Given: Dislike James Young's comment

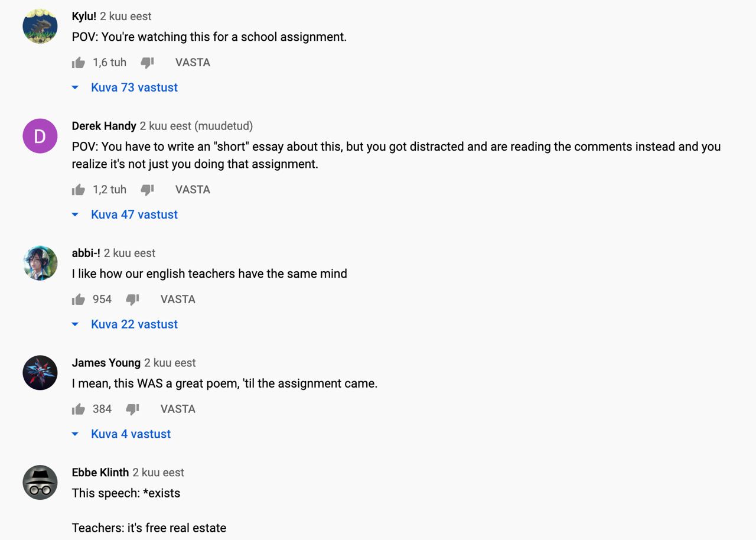Looking at the screenshot, I should [132, 409].
